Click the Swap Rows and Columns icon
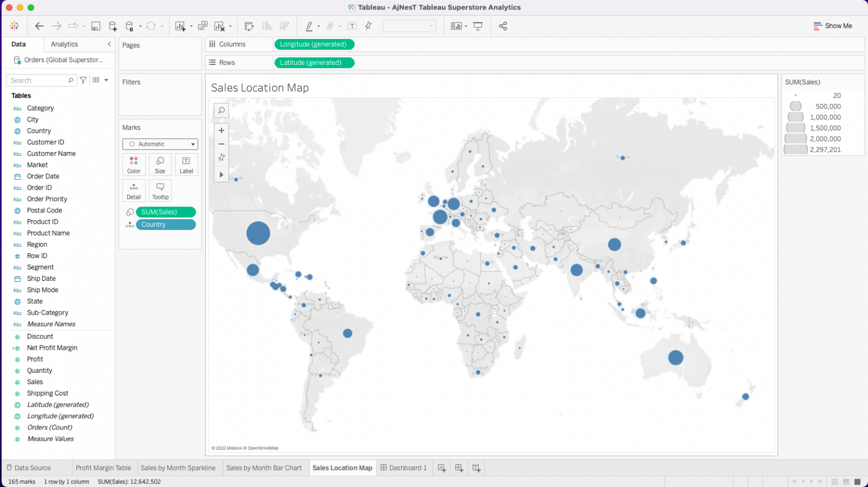This screenshot has height=487, width=868. pyautogui.click(x=249, y=26)
